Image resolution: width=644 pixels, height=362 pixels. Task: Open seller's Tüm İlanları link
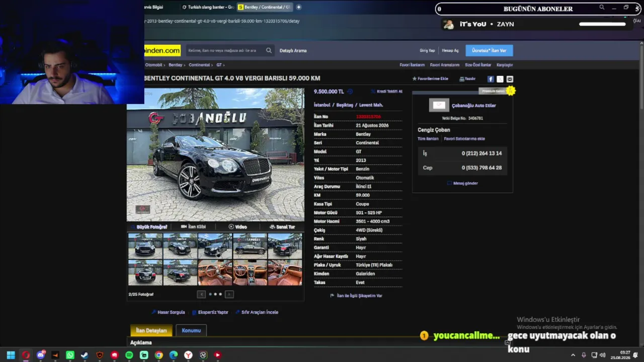pyautogui.click(x=428, y=139)
